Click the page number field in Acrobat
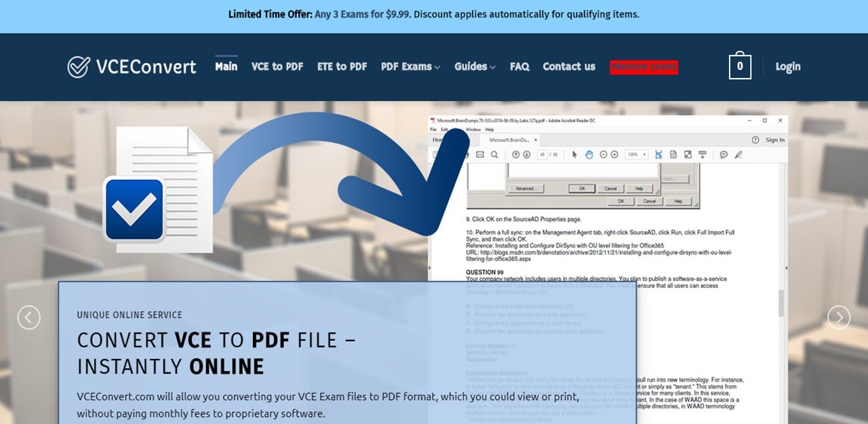 542,155
